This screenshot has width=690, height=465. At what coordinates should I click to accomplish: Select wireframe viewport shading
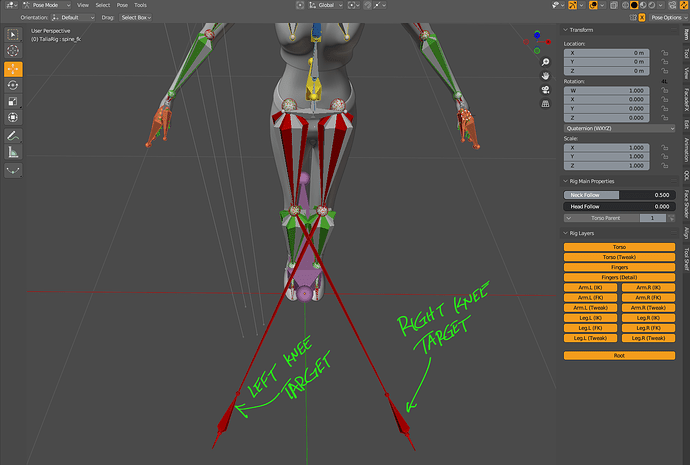tap(625, 5)
